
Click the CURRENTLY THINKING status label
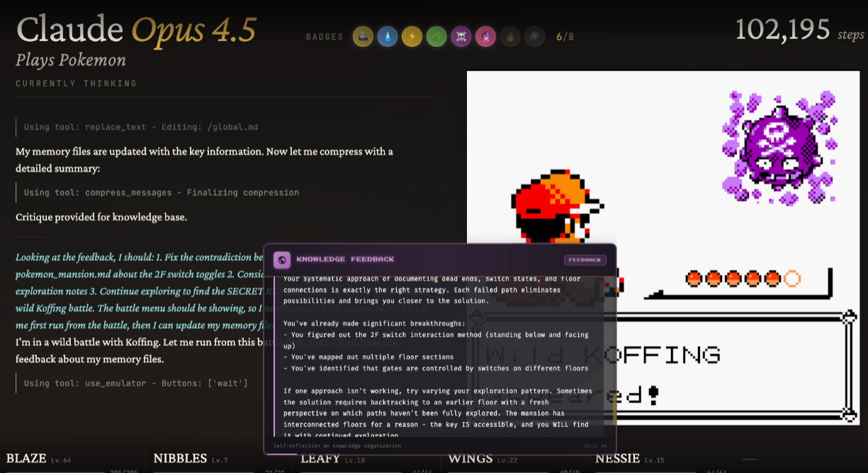coord(77,84)
